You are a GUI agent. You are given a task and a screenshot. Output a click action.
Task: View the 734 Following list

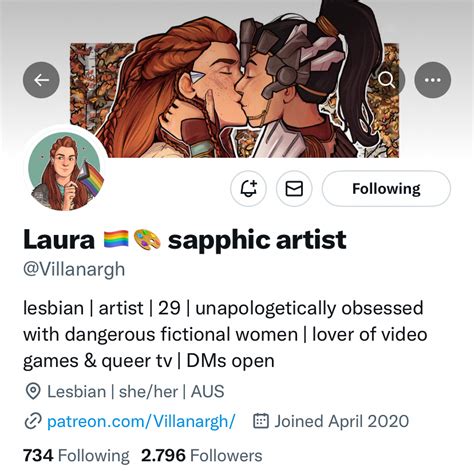tap(76, 455)
